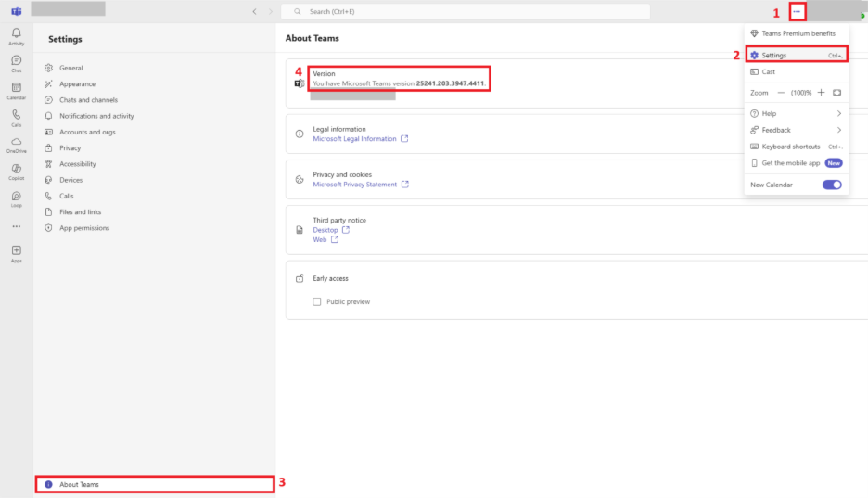The width and height of the screenshot is (868, 498).
Task: Open external link icon beside Privacy Statement
Action: pyautogui.click(x=404, y=185)
